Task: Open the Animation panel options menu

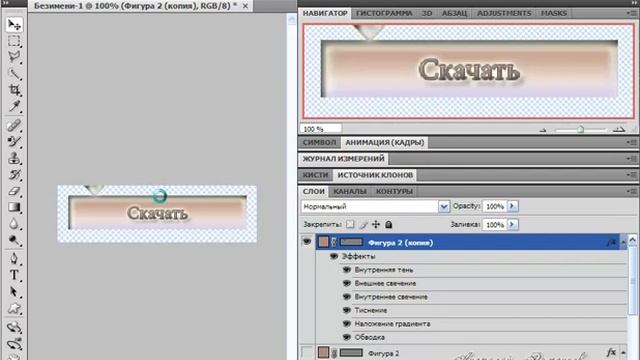Action: coord(632,142)
